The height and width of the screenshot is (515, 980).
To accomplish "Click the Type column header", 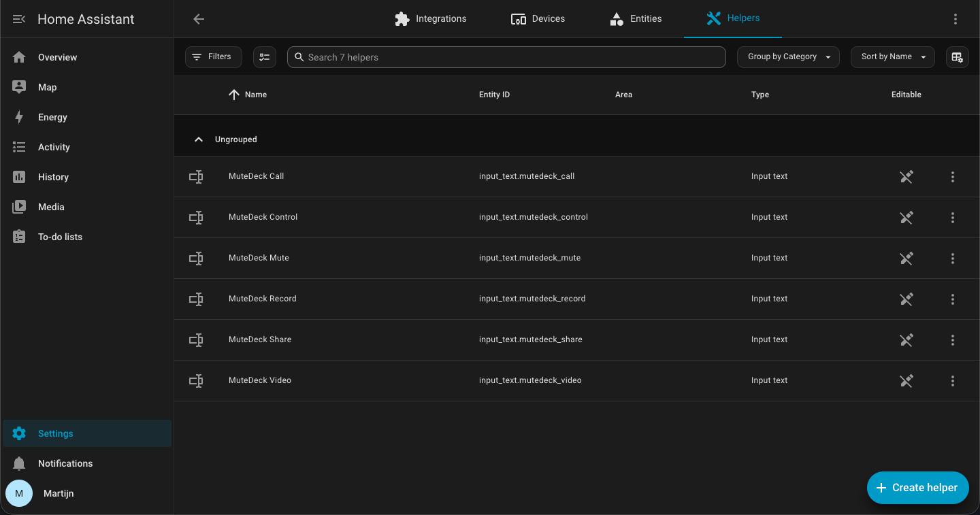I will tap(760, 95).
